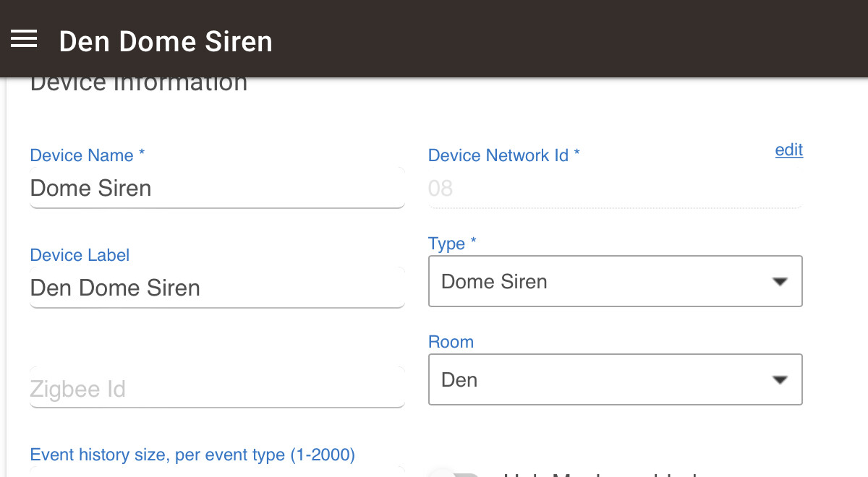The height and width of the screenshot is (477, 868).
Task: Click the Den Dome Siren page title
Action: click(166, 41)
